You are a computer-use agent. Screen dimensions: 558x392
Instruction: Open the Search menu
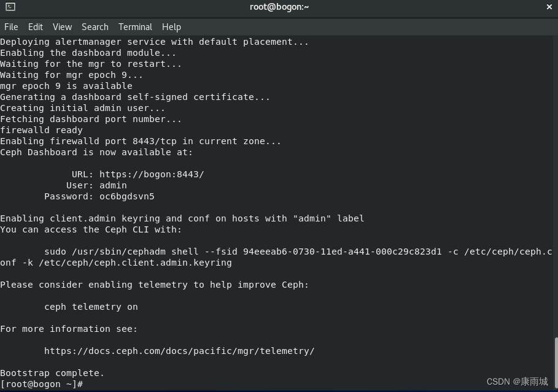point(95,26)
